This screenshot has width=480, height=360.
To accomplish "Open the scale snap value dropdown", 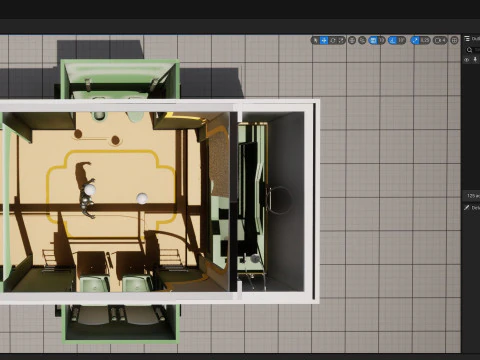I will coord(425,40).
